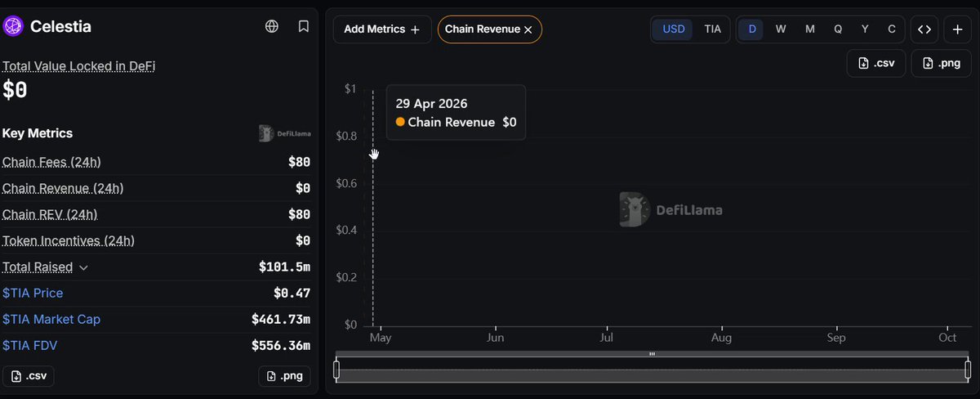Image resolution: width=980 pixels, height=399 pixels.
Task: Switch chart to monthly M grouping
Action: pyautogui.click(x=810, y=29)
